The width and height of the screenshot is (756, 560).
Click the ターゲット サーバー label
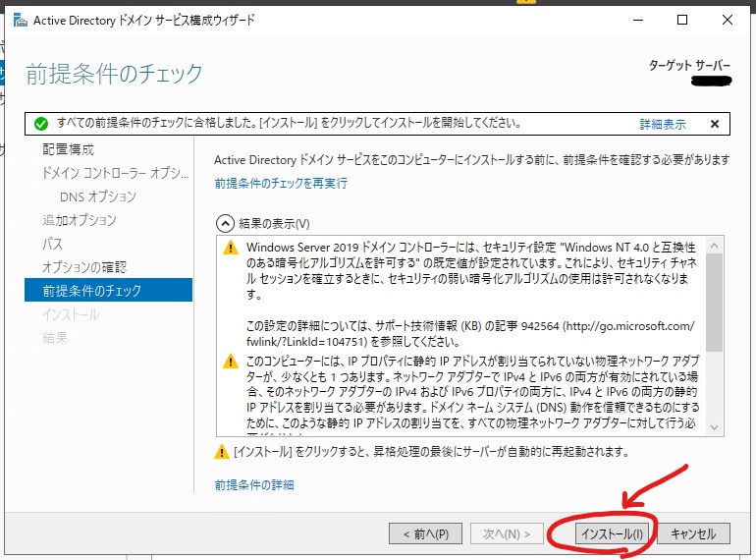pos(689,65)
